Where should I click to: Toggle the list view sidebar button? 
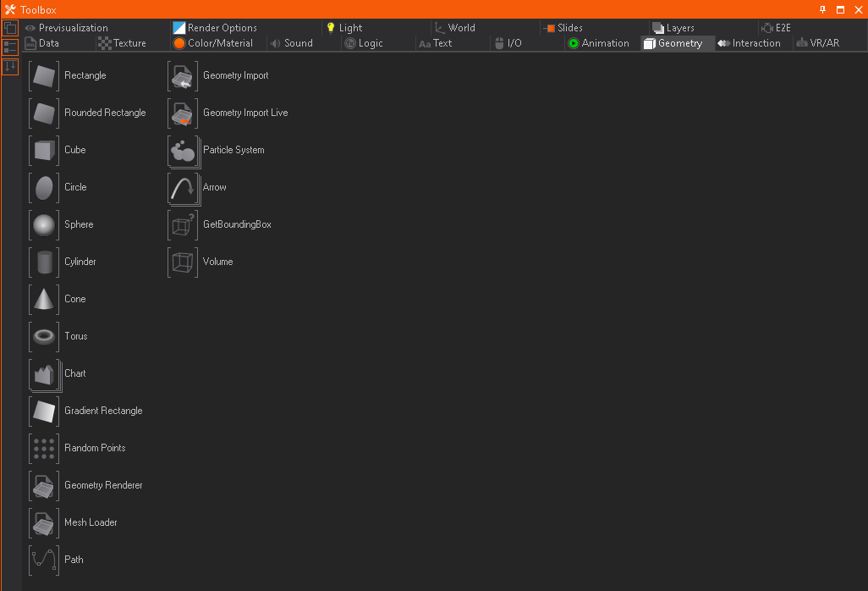[x=10, y=47]
